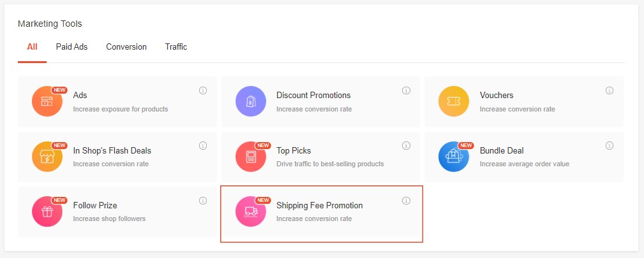The width and height of the screenshot is (644, 258).
Task: Open the orange Ads tool icon
Action: click(x=47, y=101)
